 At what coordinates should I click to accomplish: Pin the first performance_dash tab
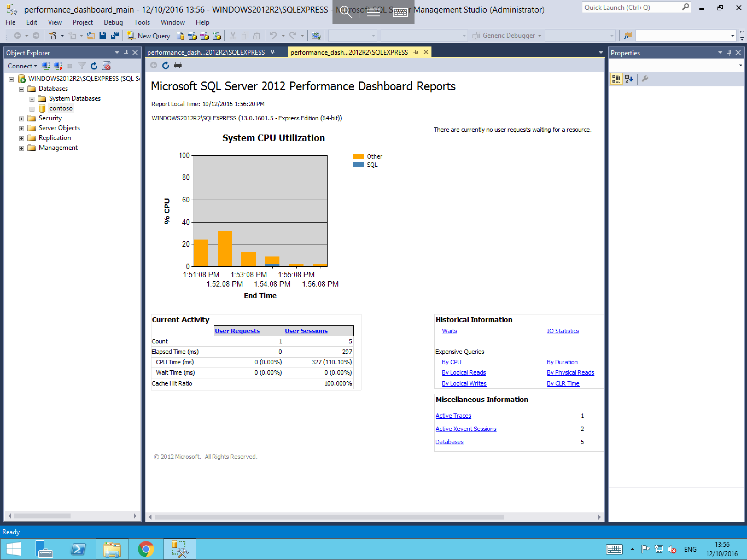(273, 52)
